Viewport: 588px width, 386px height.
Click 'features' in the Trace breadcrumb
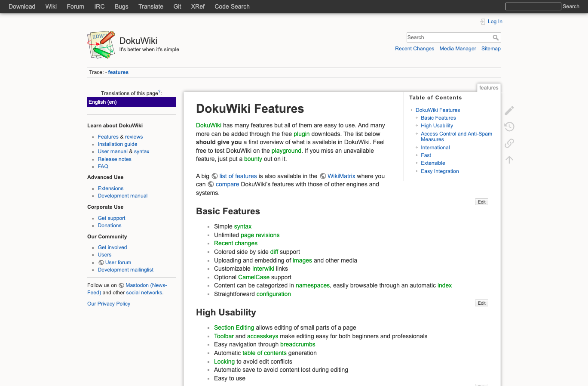click(118, 72)
